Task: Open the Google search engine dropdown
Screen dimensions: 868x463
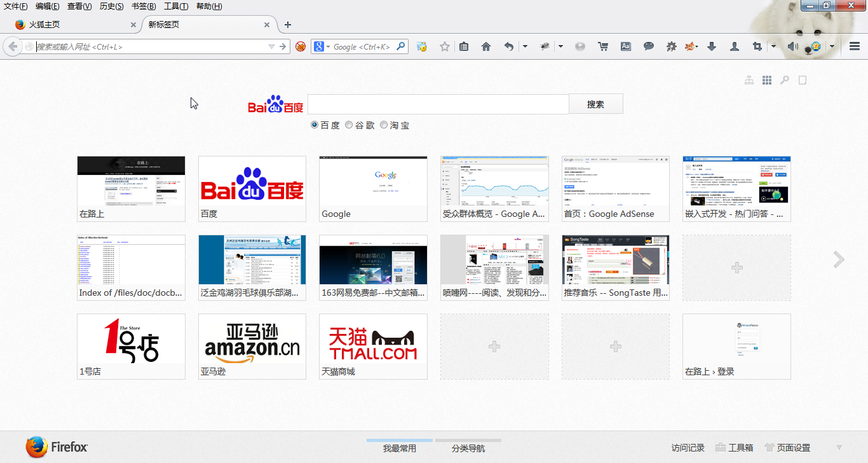Action: click(x=328, y=46)
